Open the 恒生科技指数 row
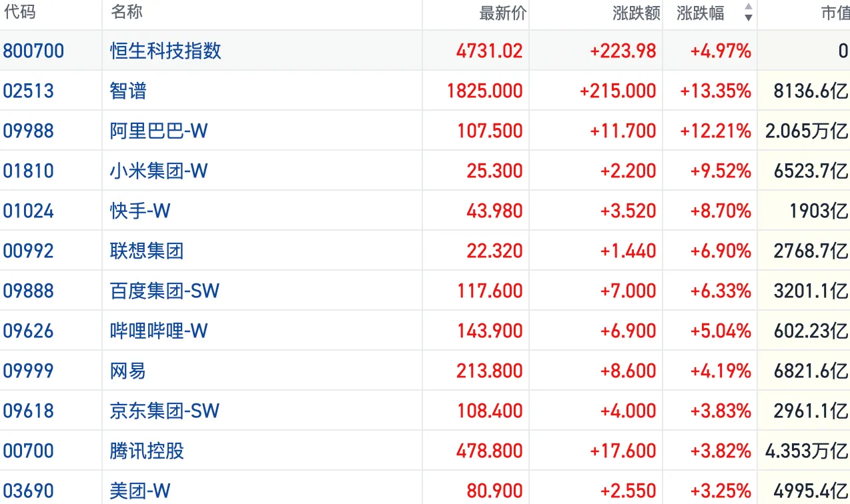The width and height of the screenshot is (850, 504). pyautogui.click(x=425, y=51)
